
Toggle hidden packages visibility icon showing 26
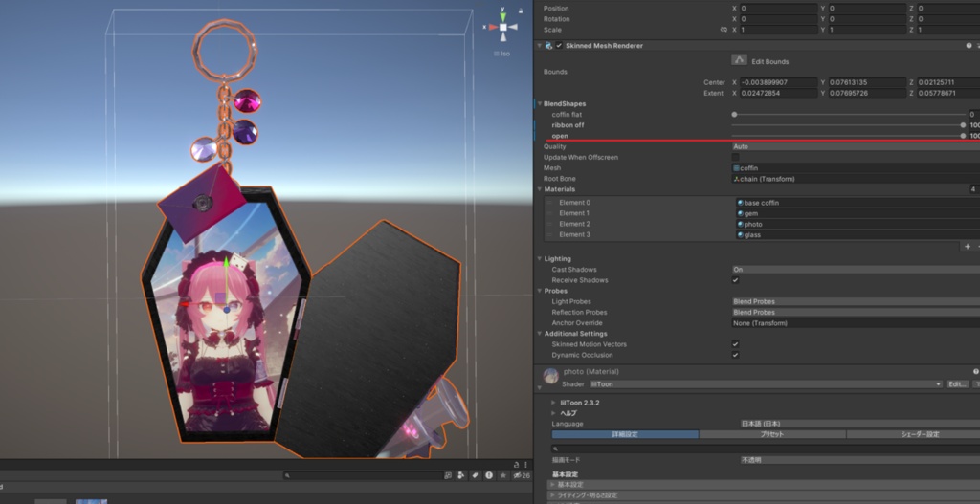522,475
